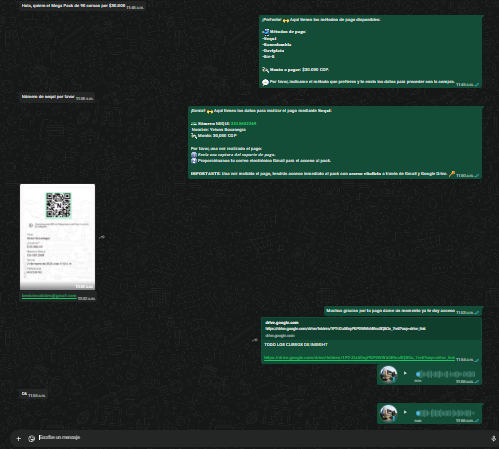Click the avatar on first voice message
This screenshot has width=499, height=449.
coord(388,374)
